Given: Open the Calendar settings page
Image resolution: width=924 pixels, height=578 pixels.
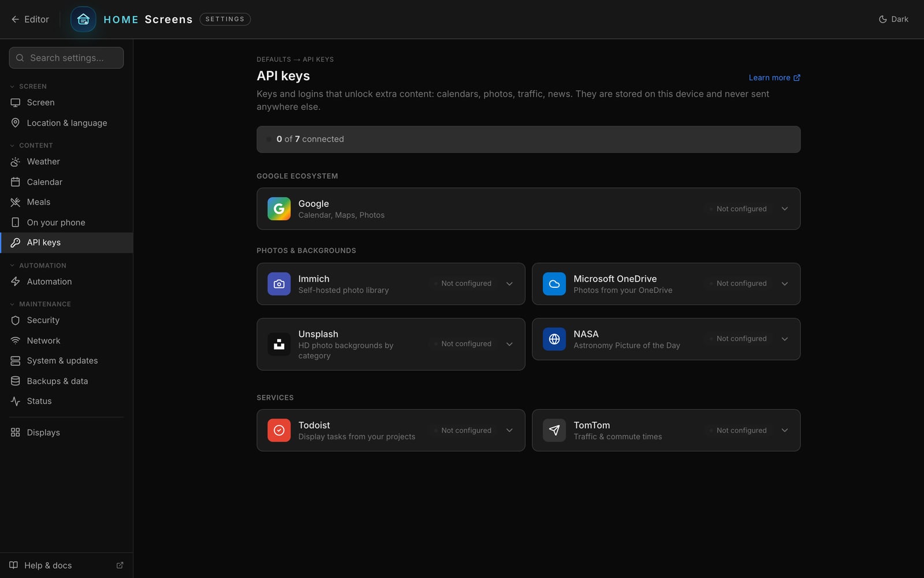Looking at the screenshot, I should click(66, 182).
